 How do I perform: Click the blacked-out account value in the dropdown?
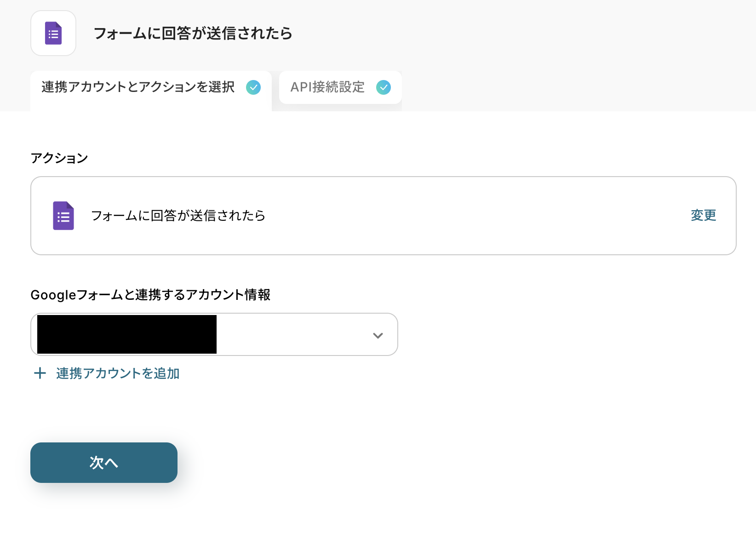[127, 334]
